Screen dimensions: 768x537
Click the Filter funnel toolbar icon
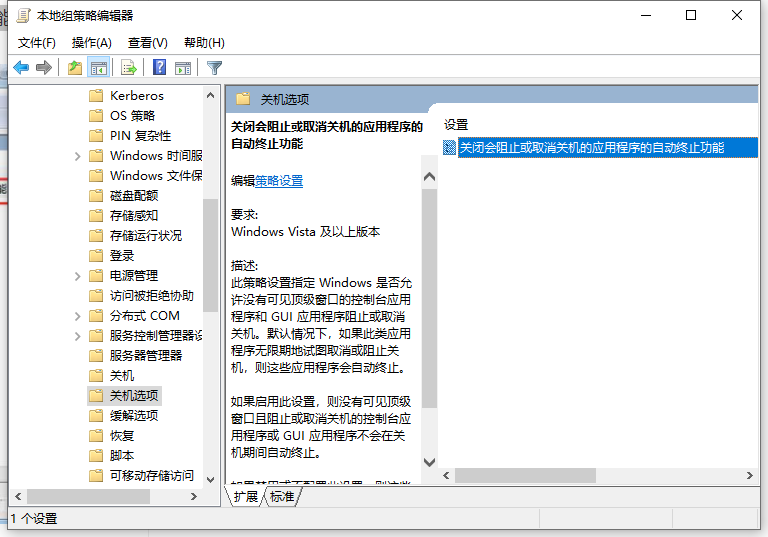[214, 68]
